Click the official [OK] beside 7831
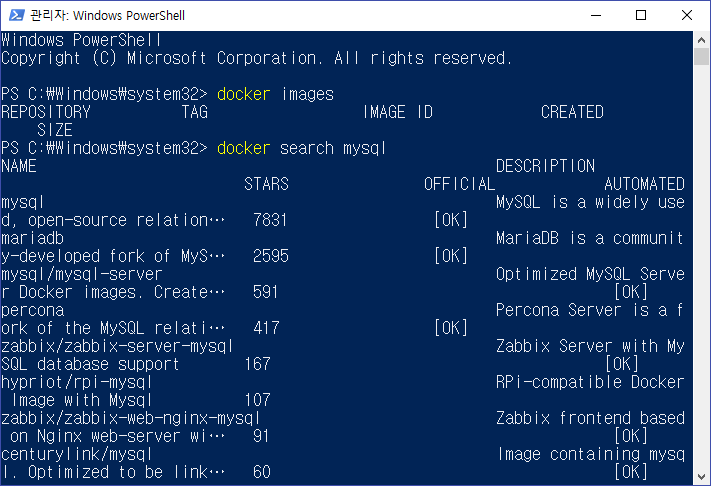711x486 pixels. [451, 220]
